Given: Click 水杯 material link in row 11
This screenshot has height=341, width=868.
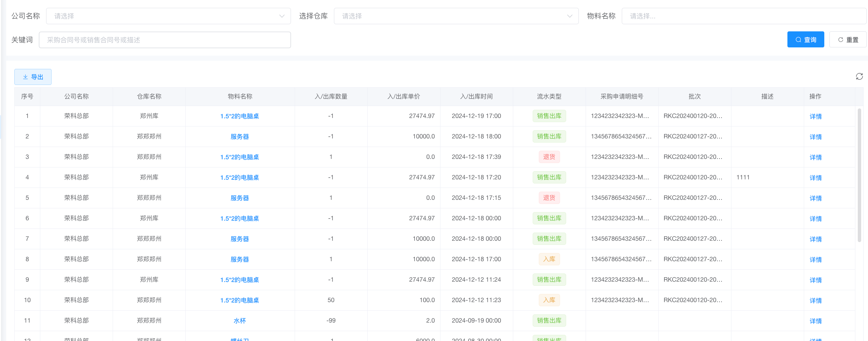Looking at the screenshot, I should coord(240,321).
